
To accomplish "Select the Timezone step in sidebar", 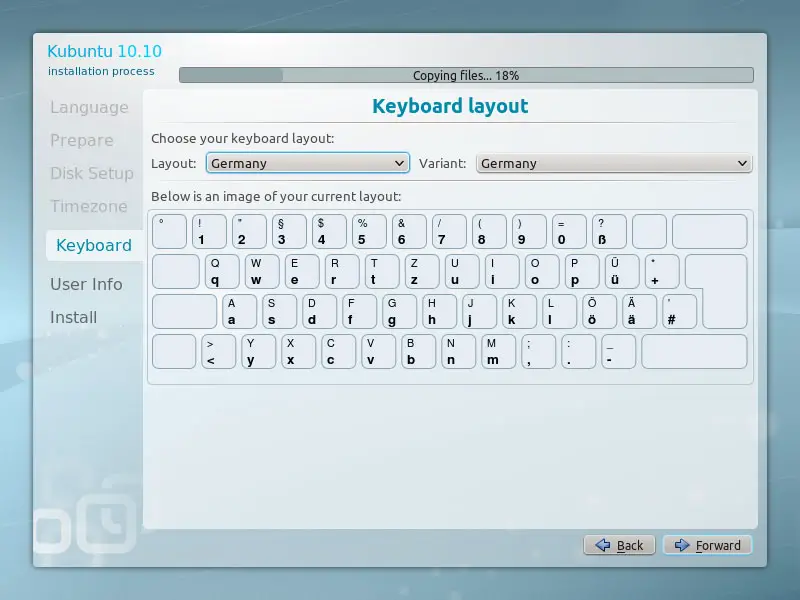I will [89, 206].
